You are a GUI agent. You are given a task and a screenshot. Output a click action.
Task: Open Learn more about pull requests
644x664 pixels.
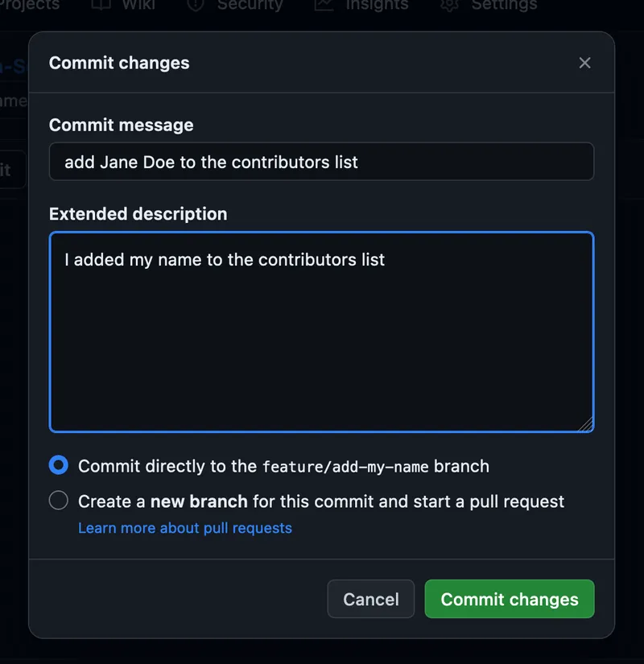(184, 528)
